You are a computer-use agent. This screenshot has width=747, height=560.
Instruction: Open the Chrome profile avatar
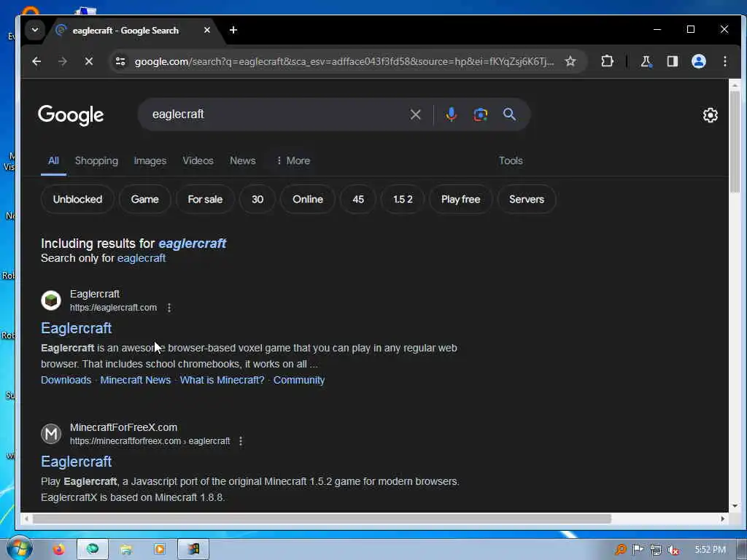698,61
